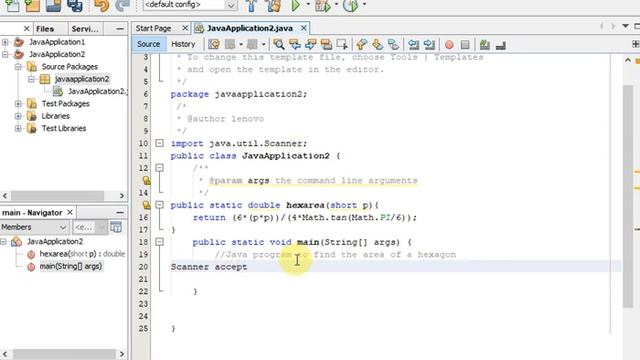Switch to History view tab
This screenshot has height=360, width=640.
183,44
